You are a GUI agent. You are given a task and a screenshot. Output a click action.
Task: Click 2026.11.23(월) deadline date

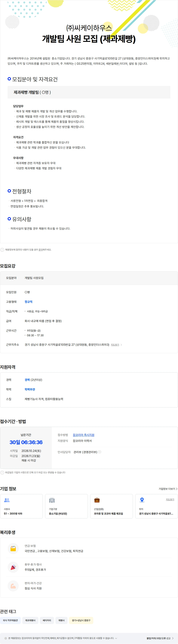click(x=31, y=456)
